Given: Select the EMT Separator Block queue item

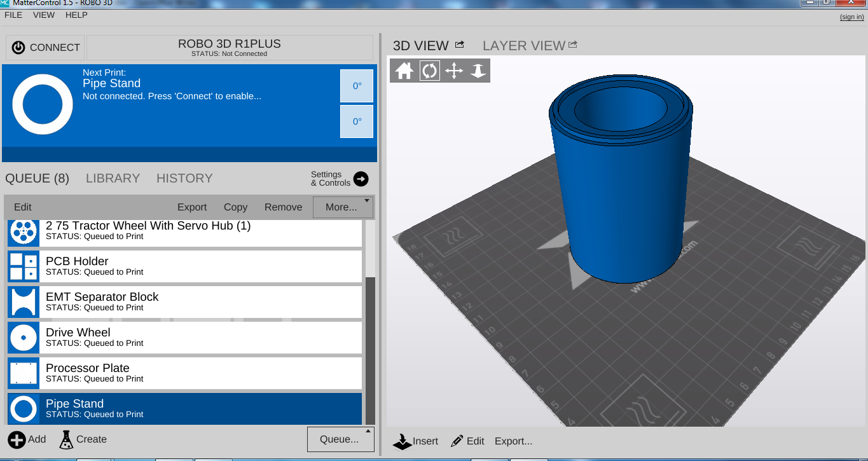Looking at the screenshot, I should [185, 302].
